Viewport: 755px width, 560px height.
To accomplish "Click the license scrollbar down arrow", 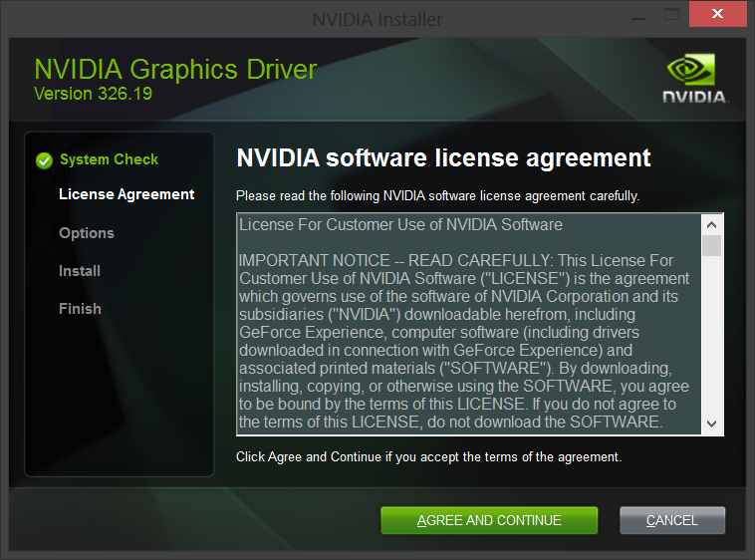I will [x=711, y=423].
